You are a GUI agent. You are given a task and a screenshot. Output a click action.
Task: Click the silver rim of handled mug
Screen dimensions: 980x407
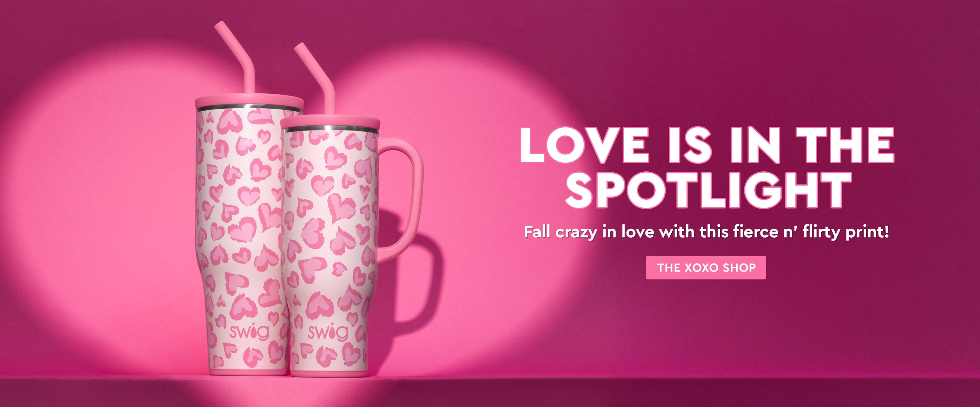(330, 130)
